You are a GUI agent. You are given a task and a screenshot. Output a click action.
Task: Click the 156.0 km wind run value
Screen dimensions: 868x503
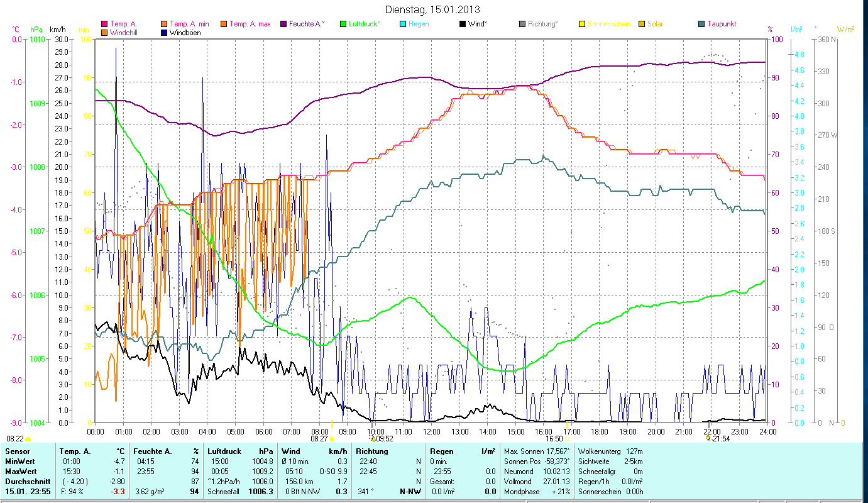pos(298,482)
